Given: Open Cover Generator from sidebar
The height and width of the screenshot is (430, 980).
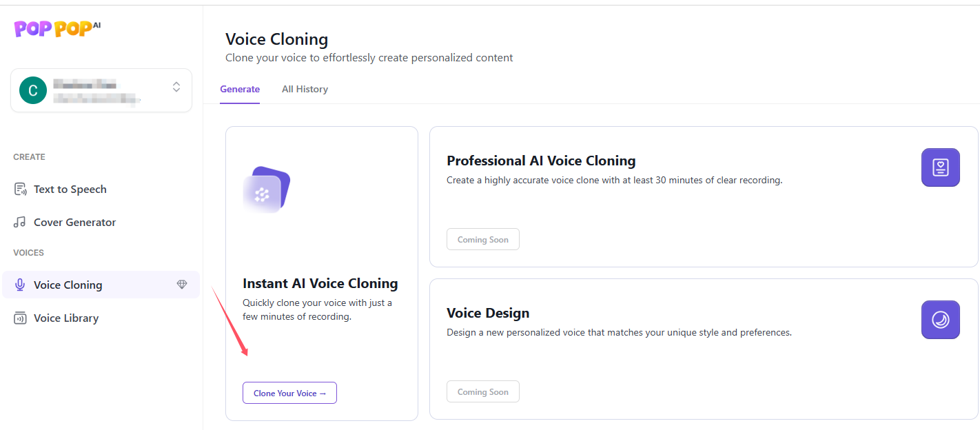Looking at the screenshot, I should click(74, 223).
